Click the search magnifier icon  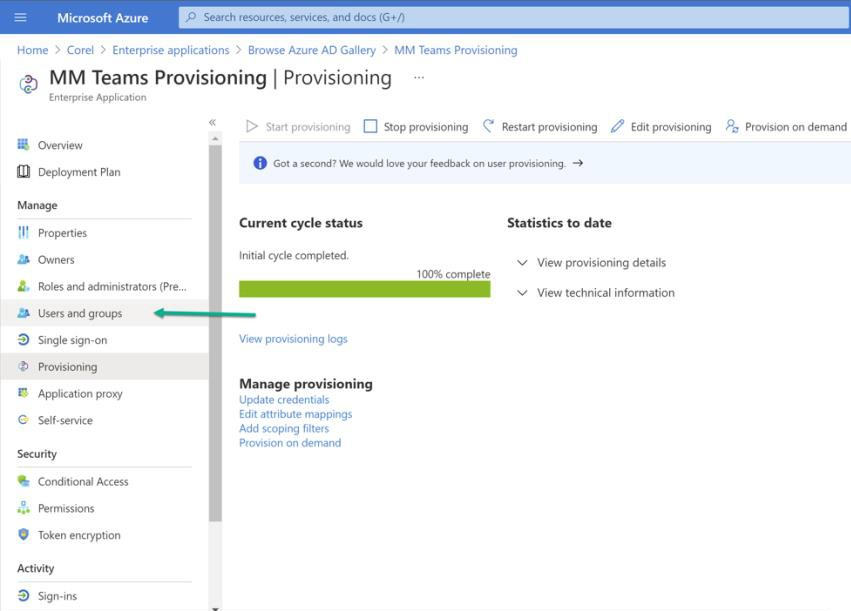[191, 17]
